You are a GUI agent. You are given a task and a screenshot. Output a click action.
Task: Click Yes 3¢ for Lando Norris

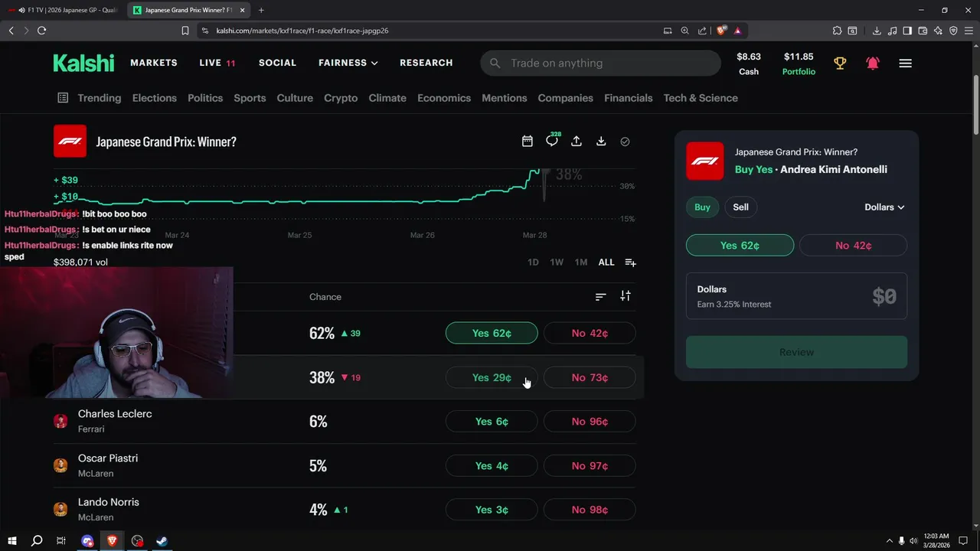point(492,510)
